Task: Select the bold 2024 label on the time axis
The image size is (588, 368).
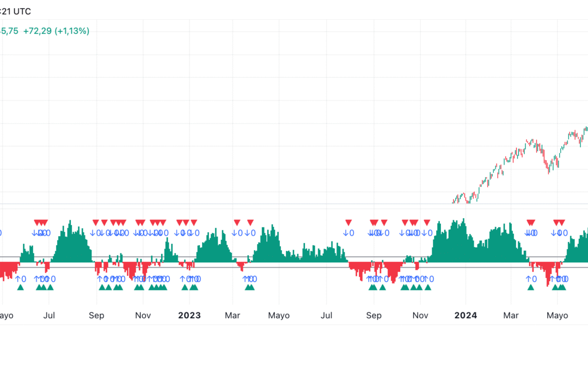Action: point(465,315)
